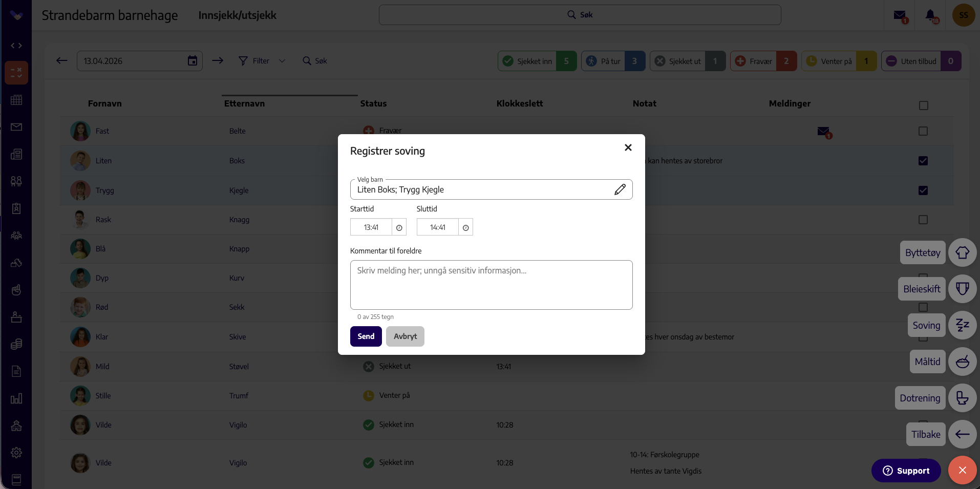
Task: Open the mail notifications icon in header
Action: point(900,15)
